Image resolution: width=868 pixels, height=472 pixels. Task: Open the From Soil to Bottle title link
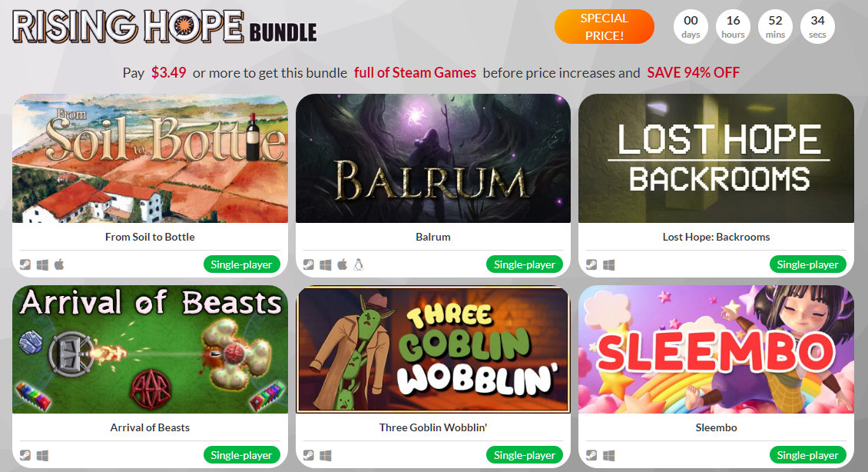tap(150, 237)
